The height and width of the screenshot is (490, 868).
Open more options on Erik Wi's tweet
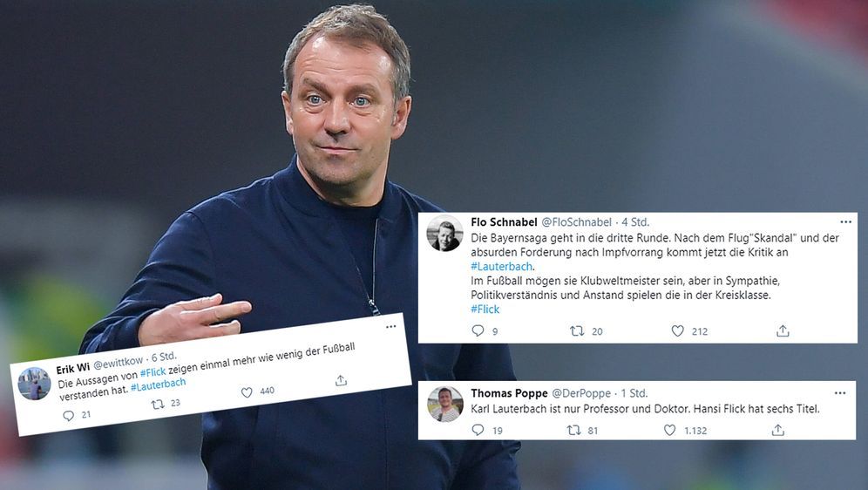tap(390, 326)
